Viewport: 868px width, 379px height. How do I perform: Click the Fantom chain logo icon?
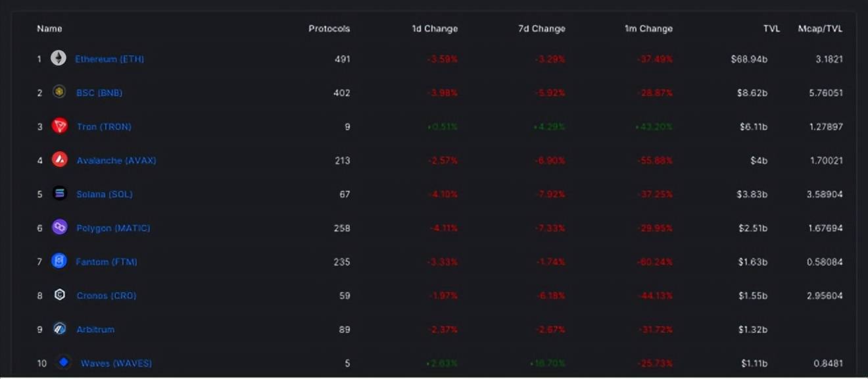[59, 261]
